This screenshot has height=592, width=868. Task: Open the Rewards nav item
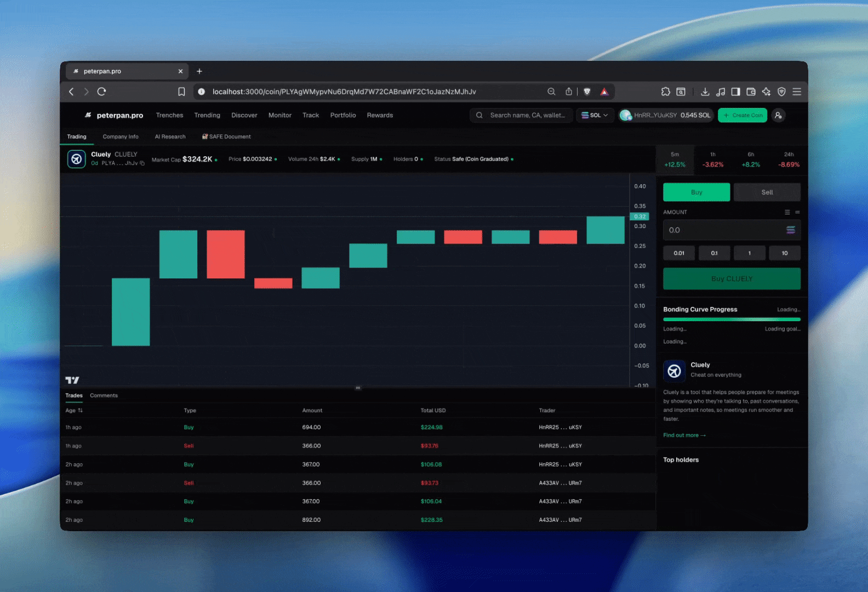click(380, 115)
